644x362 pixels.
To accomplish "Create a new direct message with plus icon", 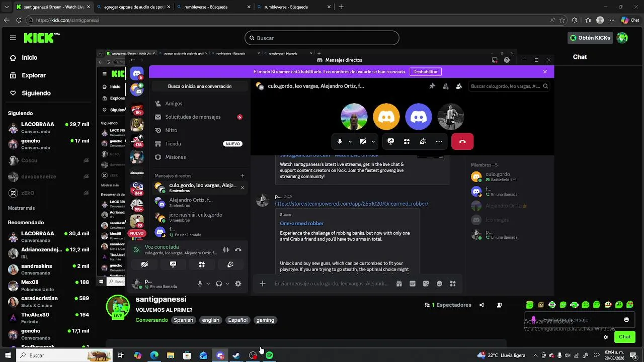I will tap(243, 176).
